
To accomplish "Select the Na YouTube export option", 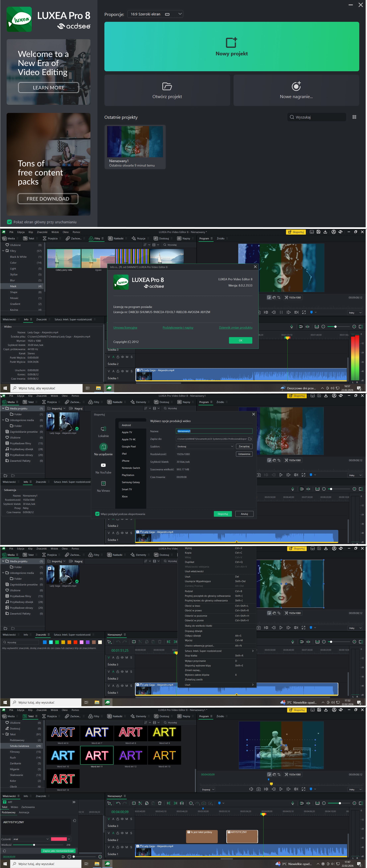I will pyautogui.click(x=103, y=465).
